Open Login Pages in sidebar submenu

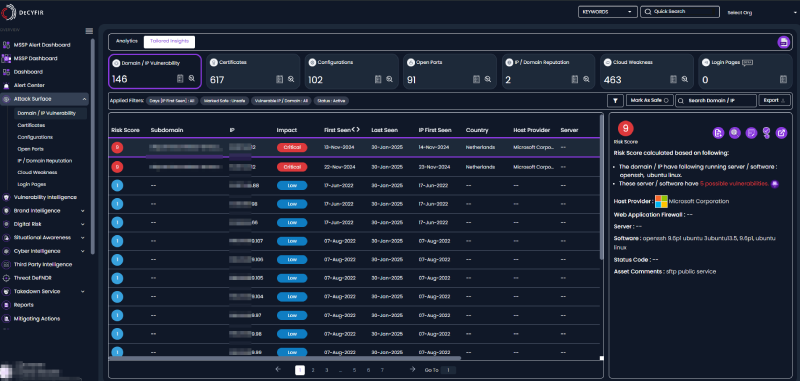pos(32,184)
